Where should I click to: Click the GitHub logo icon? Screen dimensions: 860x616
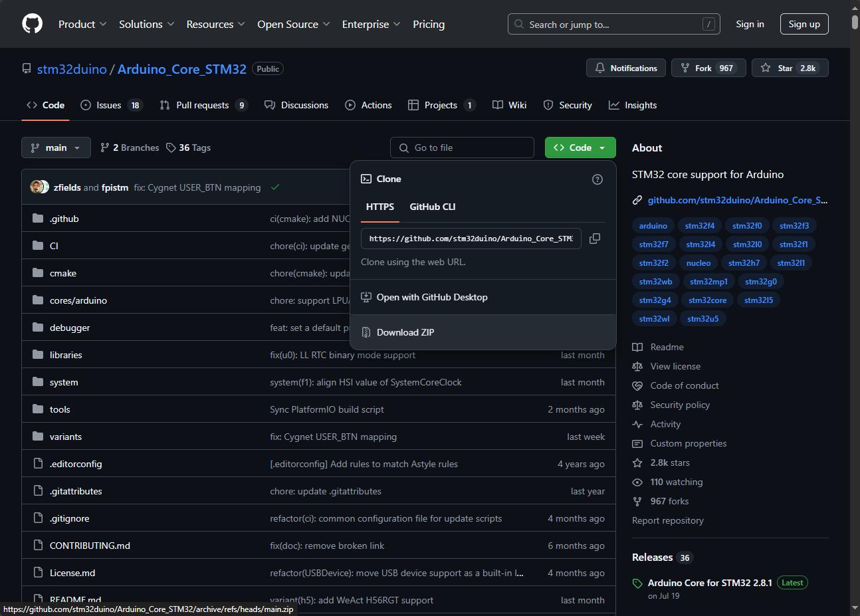coord(32,24)
